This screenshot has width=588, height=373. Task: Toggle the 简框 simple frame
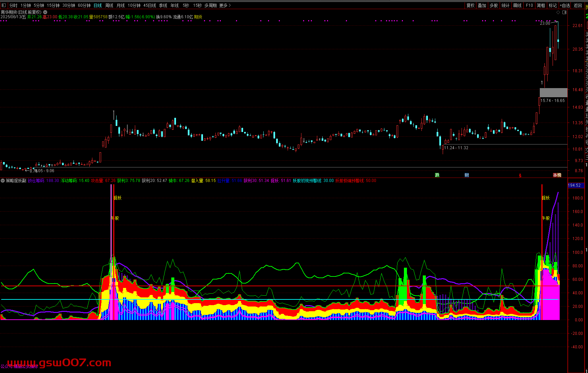(x=541, y=5)
